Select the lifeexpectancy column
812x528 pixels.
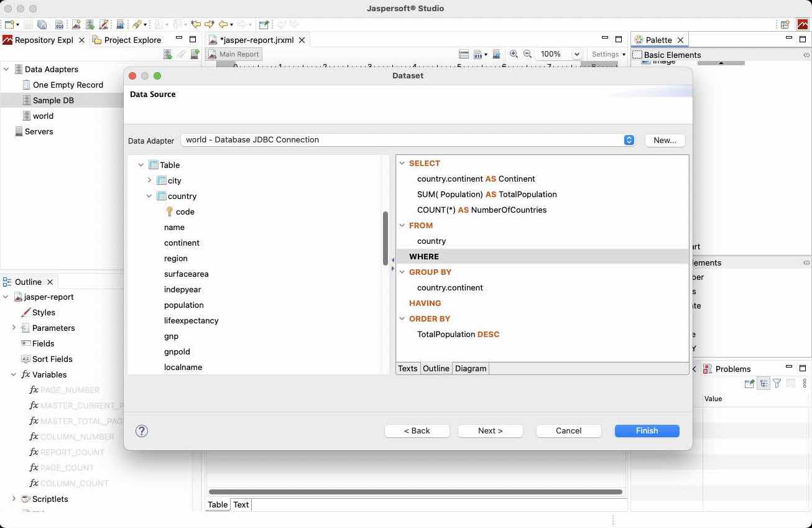191,320
